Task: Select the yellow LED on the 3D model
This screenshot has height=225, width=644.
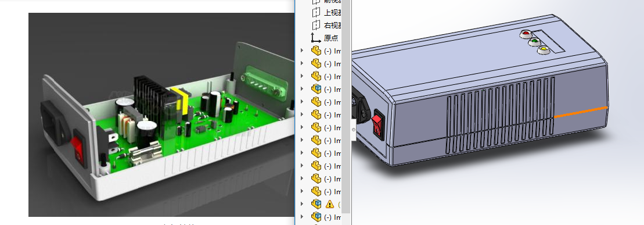Action: (x=543, y=50)
